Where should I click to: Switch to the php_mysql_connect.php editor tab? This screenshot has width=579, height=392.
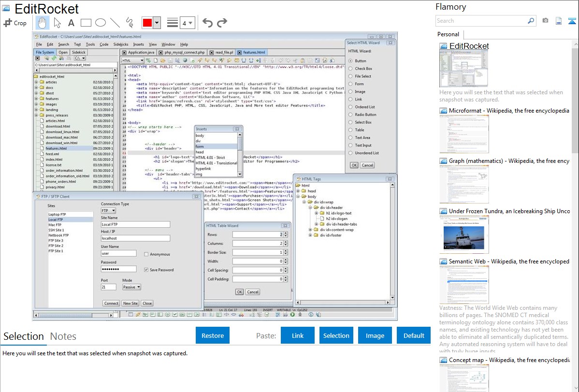(181, 53)
